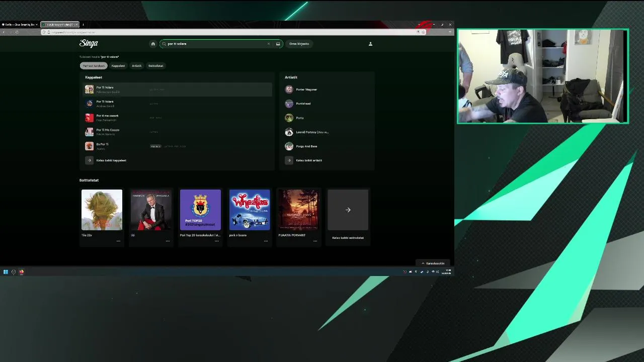The height and width of the screenshot is (362, 644).
Task: Open a new browser tab
Action: [83, 24]
